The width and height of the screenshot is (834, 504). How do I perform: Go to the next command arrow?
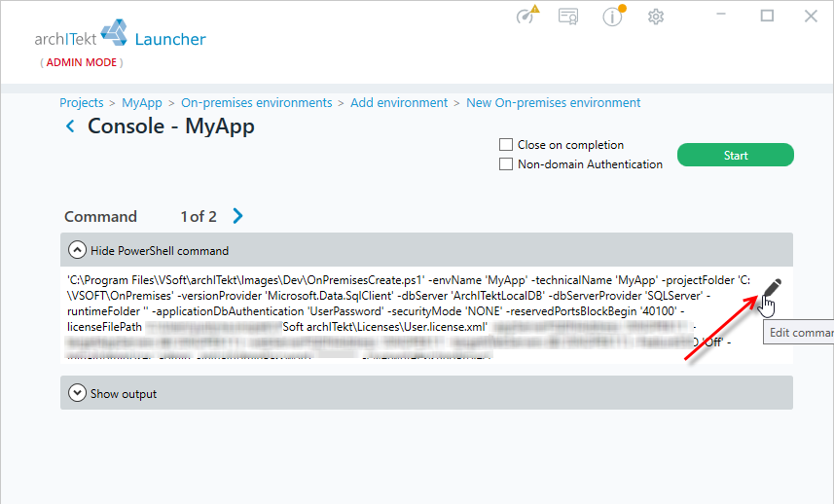[x=237, y=216]
